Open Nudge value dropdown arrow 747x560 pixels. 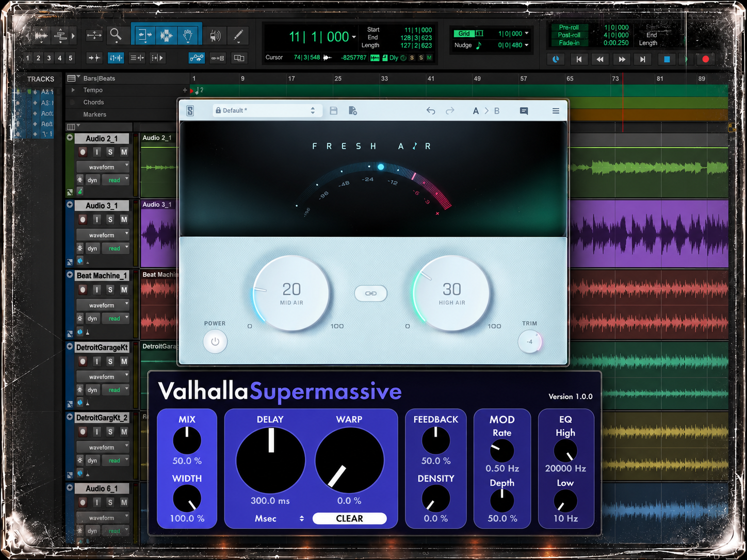click(x=527, y=45)
